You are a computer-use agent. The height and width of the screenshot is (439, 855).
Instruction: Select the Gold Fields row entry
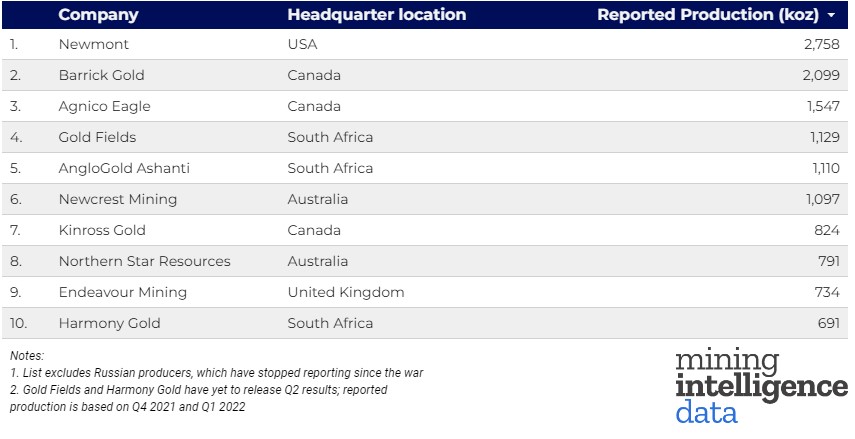coord(97,137)
